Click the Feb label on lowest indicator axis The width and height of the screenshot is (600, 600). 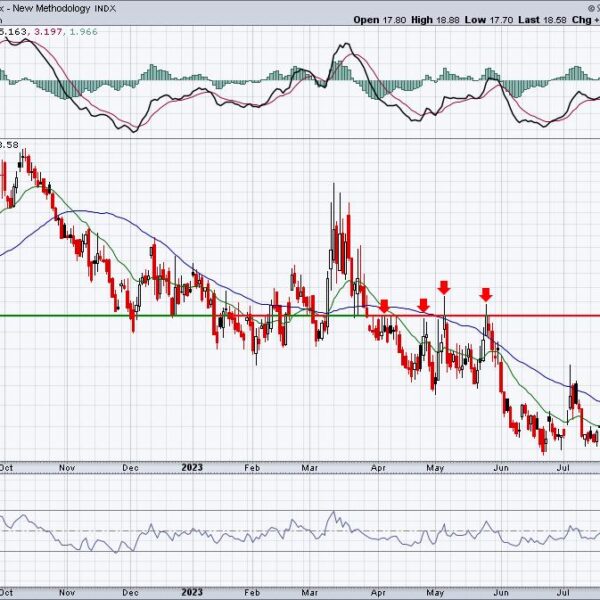[x=252, y=593]
